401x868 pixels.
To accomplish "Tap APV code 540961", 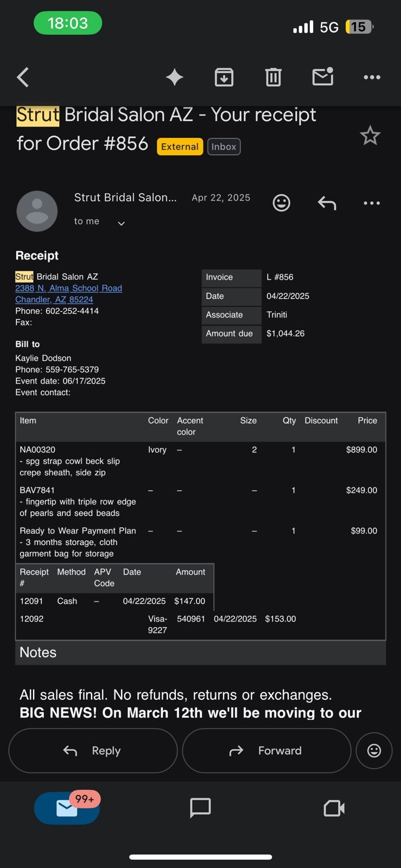I will click(x=191, y=618).
